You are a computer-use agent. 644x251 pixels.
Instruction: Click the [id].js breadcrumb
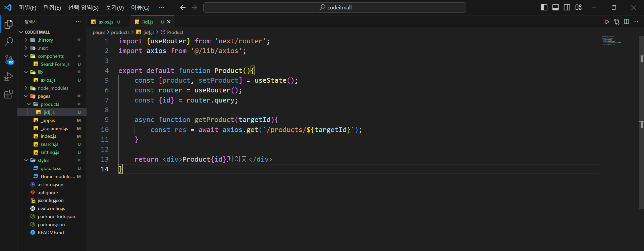tap(145, 32)
